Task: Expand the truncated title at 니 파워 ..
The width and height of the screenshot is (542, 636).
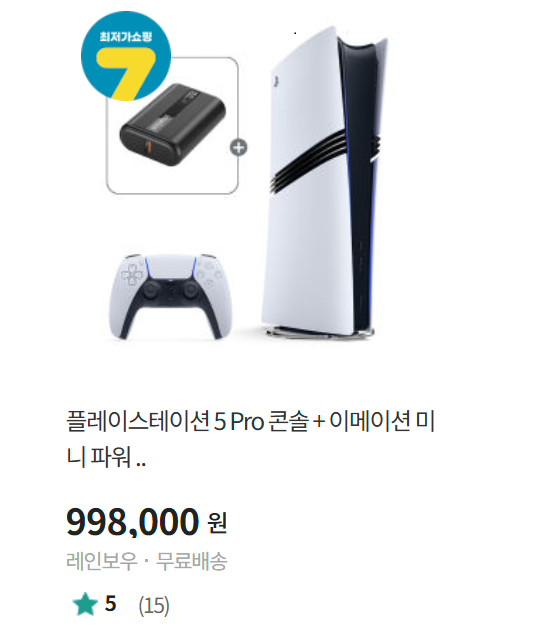Action: click(106, 458)
